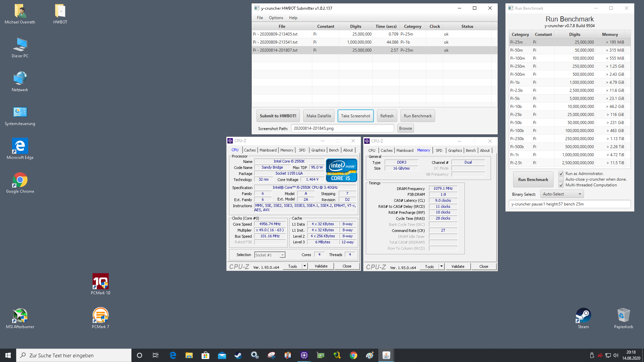This screenshot has height=362, width=644.
Task: Select the Netzwerk desktop icon
Action: pos(20,81)
